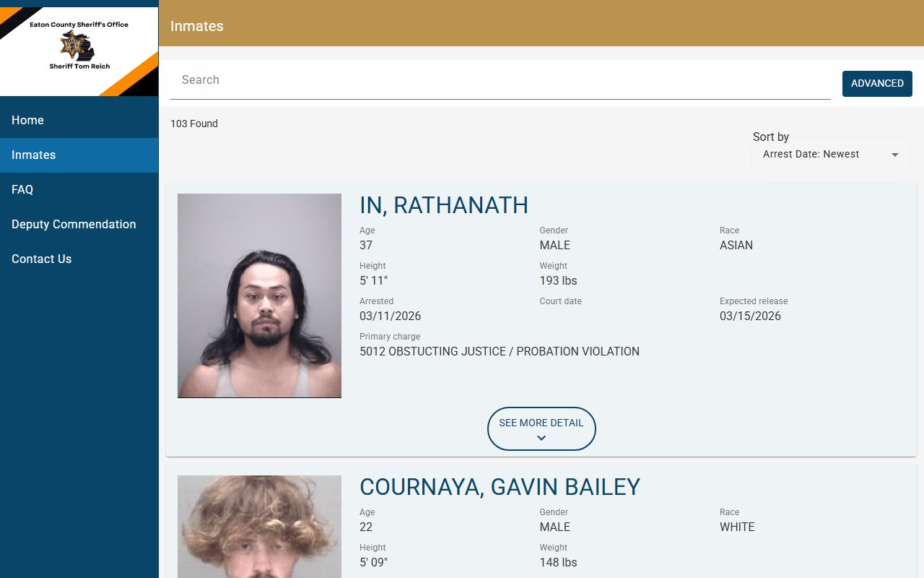The image size is (924, 578).
Task: Open the ADVANCED search options
Action: (x=877, y=84)
